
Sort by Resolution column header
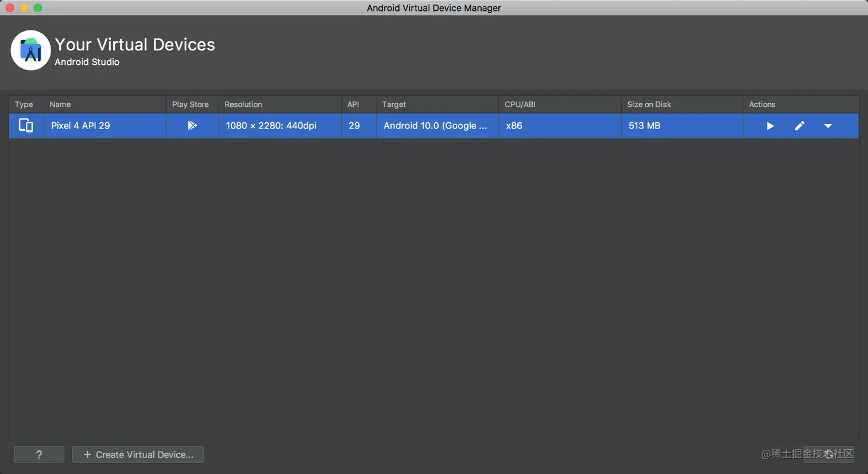[x=280, y=104]
